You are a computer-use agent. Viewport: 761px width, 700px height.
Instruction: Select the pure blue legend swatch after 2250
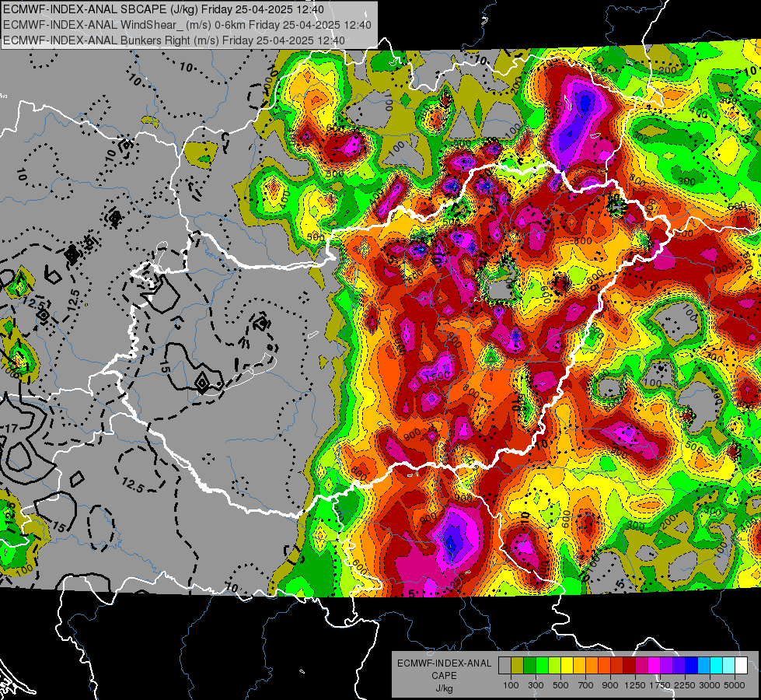[x=692, y=665]
